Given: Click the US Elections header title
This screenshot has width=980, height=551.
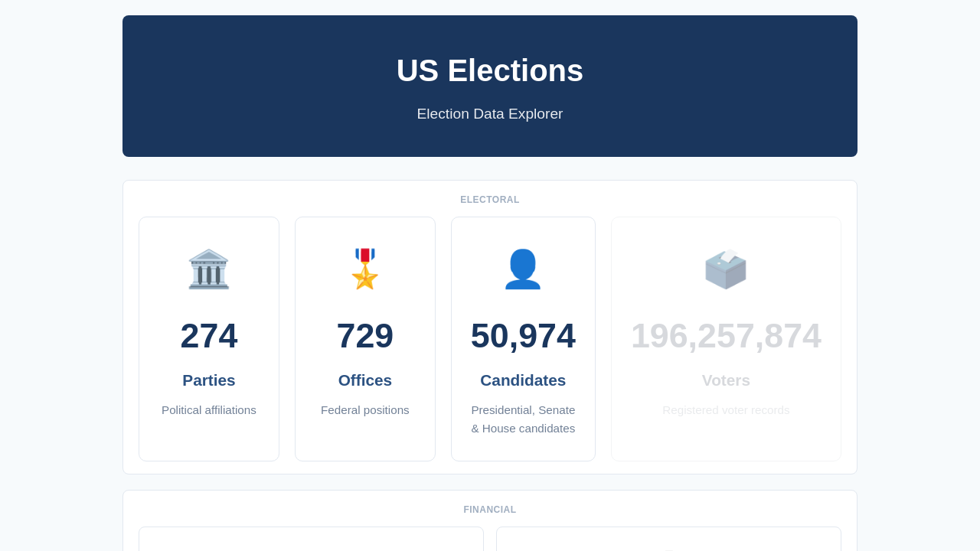Looking at the screenshot, I should pyautogui.click(x=490, y=70).
